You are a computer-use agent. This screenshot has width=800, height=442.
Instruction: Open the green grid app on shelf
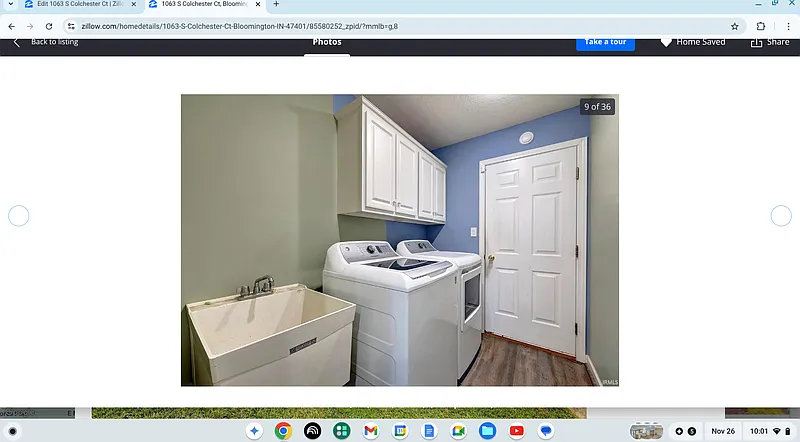(x=342, y=431)
